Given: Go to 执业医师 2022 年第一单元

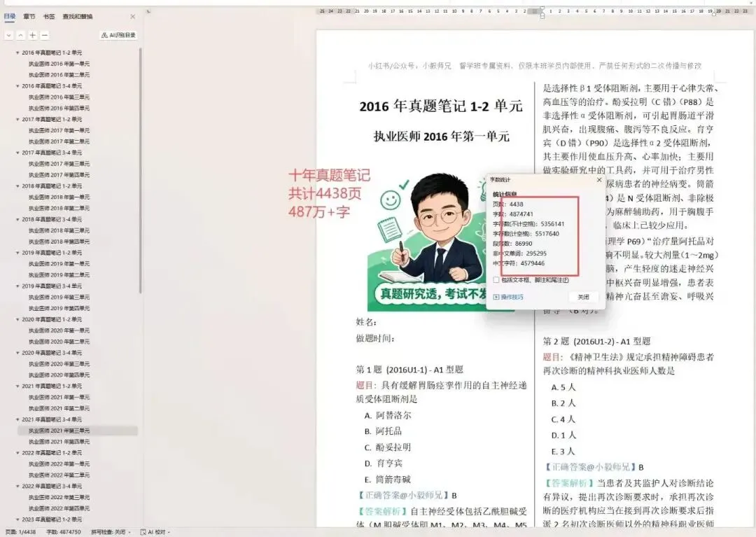Looking at the screenshot, I should [x=59, y=463].
